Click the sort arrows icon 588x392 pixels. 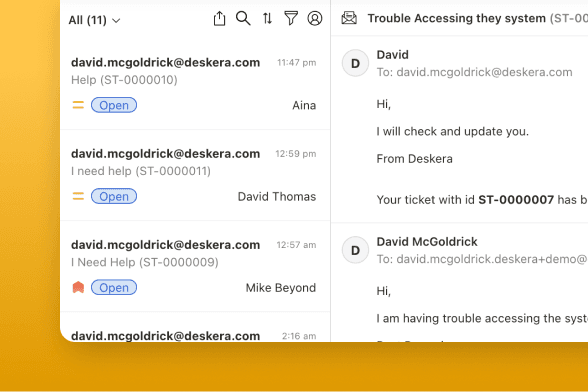[x=267, y=18]
